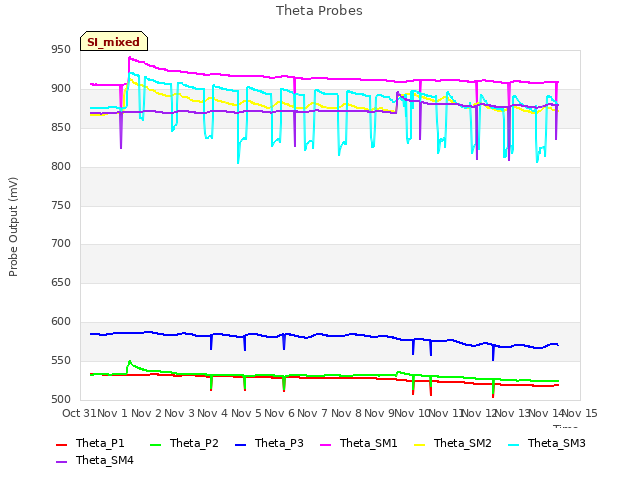Select Theta_P1 legend entry

coord(90,443)
